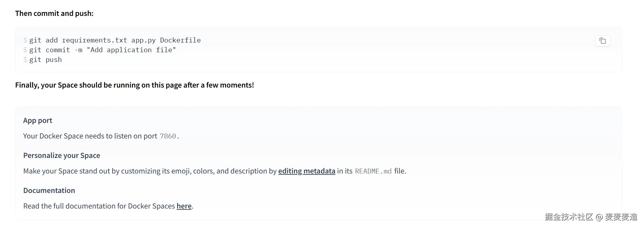644x228 pixels.
Task: Click the "Add application file" commit message
Action: (x=131, y=50)
